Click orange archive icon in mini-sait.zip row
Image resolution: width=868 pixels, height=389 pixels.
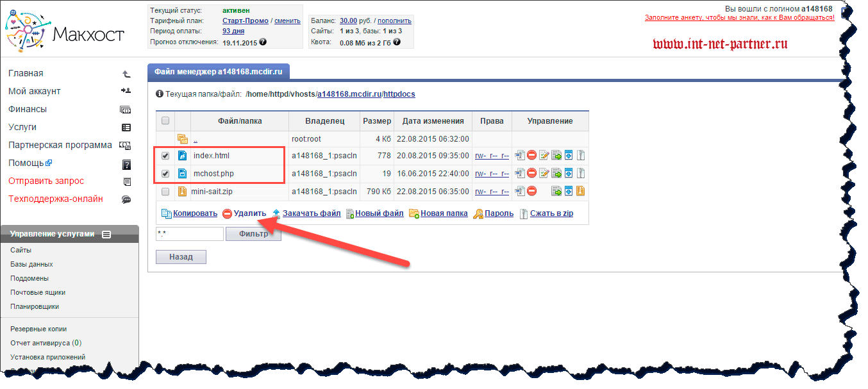580,191
